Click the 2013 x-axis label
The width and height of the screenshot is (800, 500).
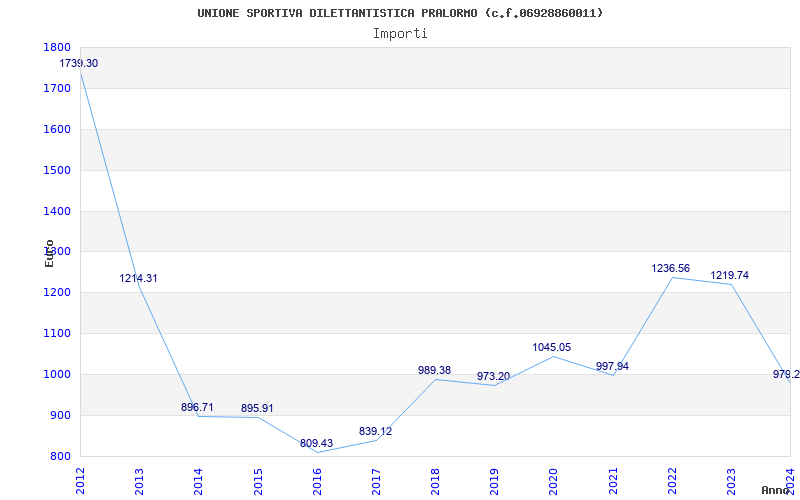pyautogui.click(x=139, y=482)
